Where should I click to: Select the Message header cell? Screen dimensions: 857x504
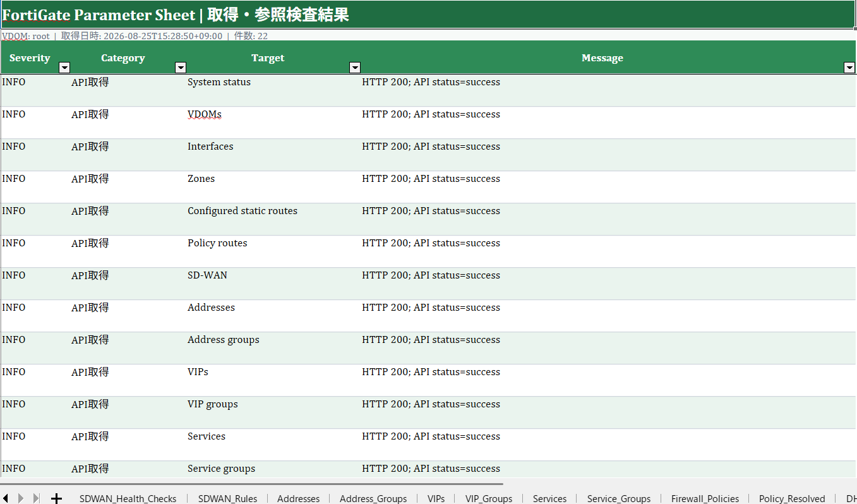608,57
